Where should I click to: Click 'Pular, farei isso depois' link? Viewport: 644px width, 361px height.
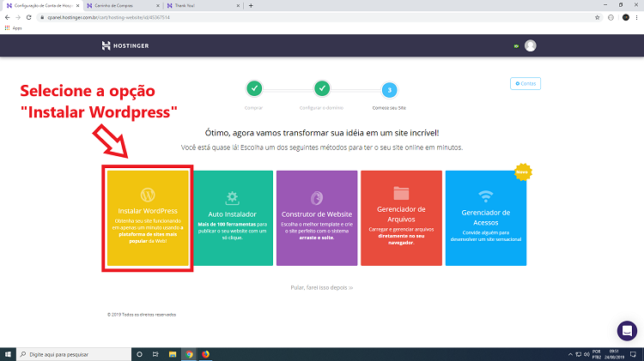point(322,287)
